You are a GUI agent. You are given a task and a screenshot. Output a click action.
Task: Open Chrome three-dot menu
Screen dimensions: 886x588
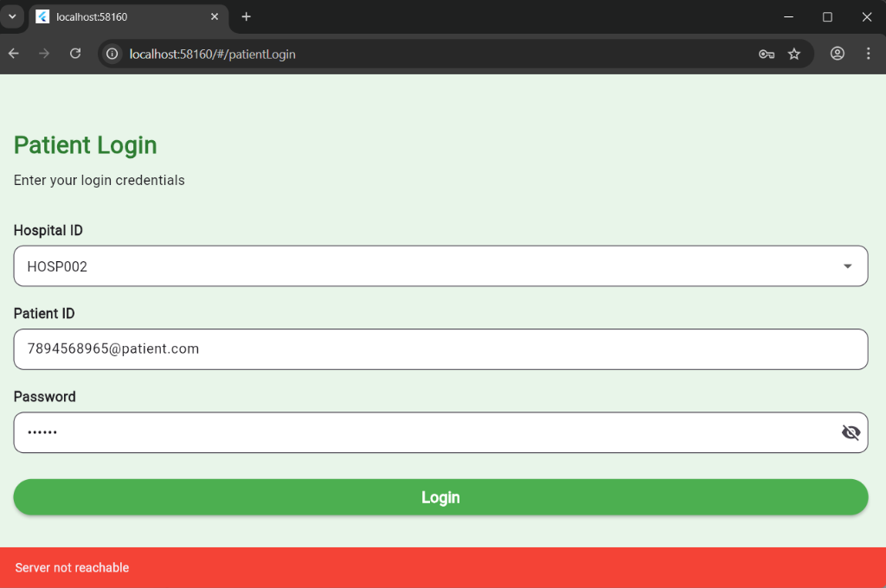pos(869,54)
